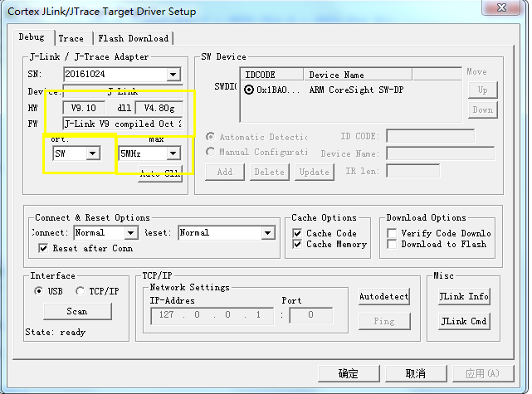Toggle the Cache Memory checkbox
This screenshot has height=394, width=532.
point(297,244)
